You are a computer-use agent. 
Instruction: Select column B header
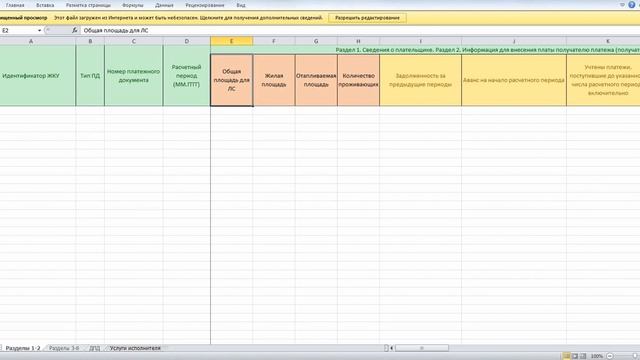click(x=90, y=41)
